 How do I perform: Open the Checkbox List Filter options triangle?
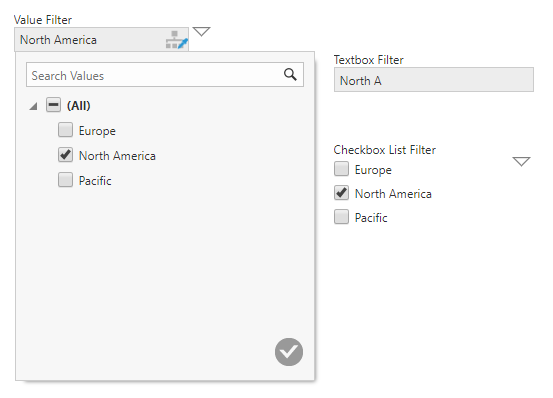(x=521, y=161)
